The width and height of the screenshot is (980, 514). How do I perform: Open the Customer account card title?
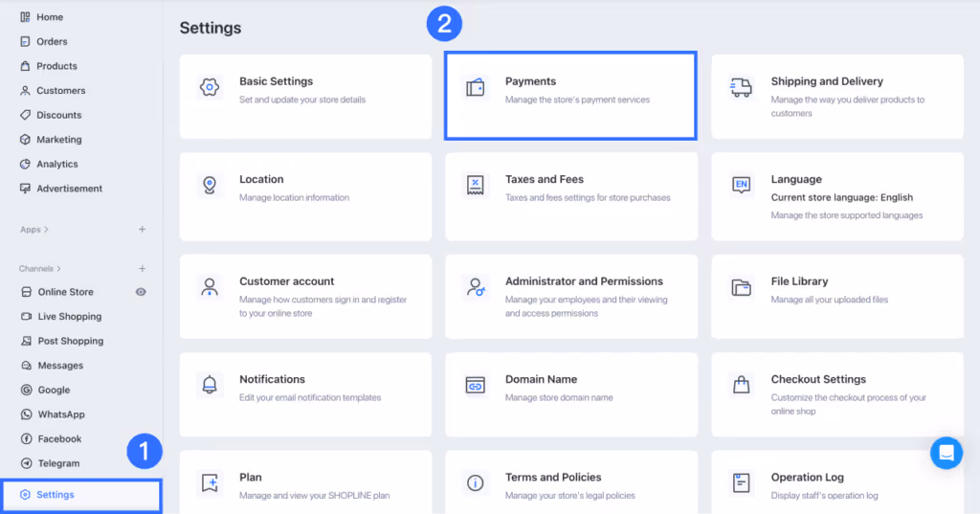[x=287, y=281]
